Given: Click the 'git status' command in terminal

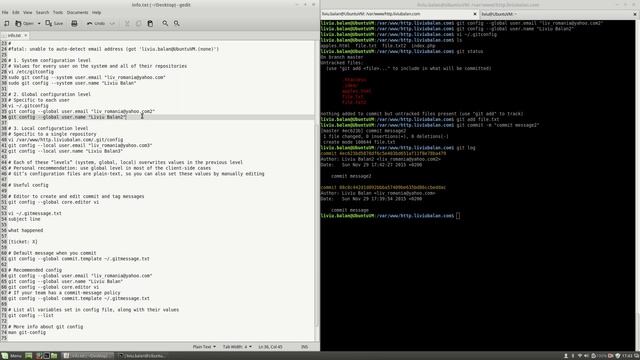Looking at the screenshot, I should 469,52.
